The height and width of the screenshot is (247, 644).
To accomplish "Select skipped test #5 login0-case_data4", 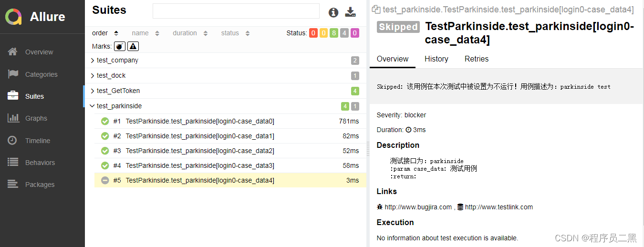I will pyautogui.click(x=230, y=180).
